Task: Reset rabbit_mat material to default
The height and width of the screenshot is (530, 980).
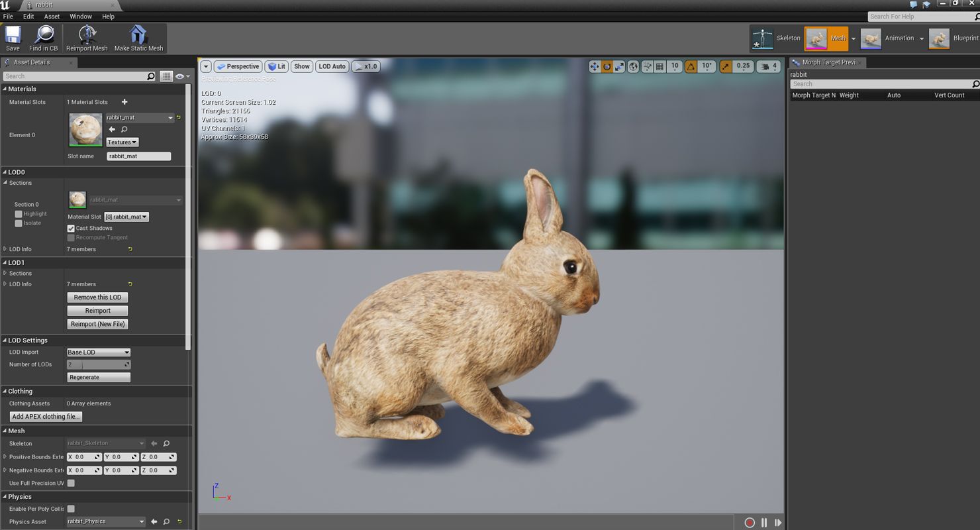Action: (179, 117)
